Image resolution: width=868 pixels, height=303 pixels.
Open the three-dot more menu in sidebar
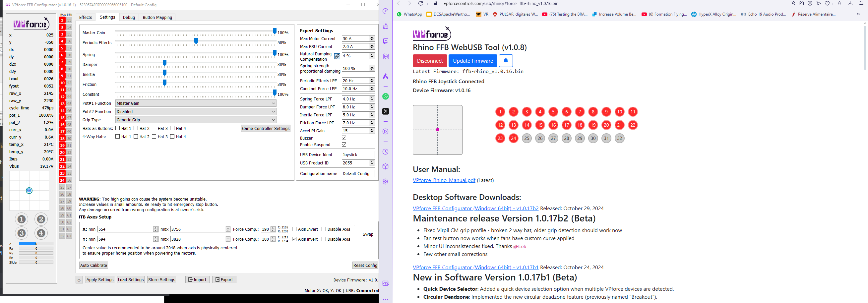pyautogui.click(x=386, y=299)
